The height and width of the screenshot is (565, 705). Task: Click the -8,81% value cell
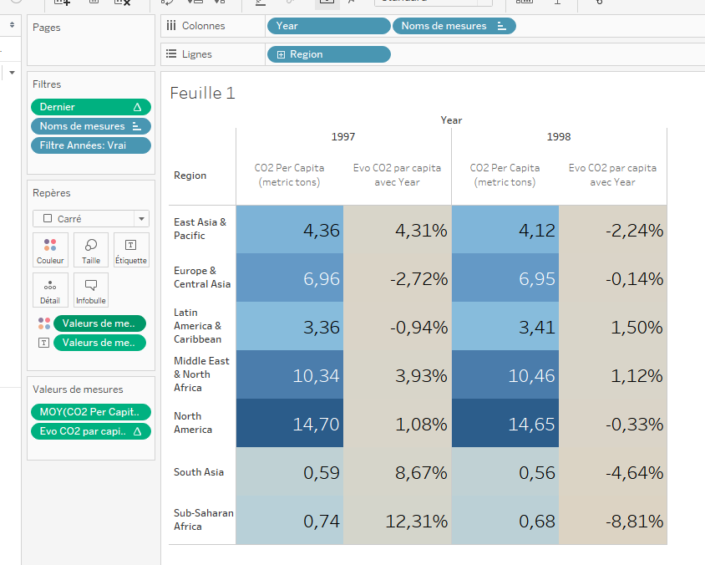(x=613, y=520)
